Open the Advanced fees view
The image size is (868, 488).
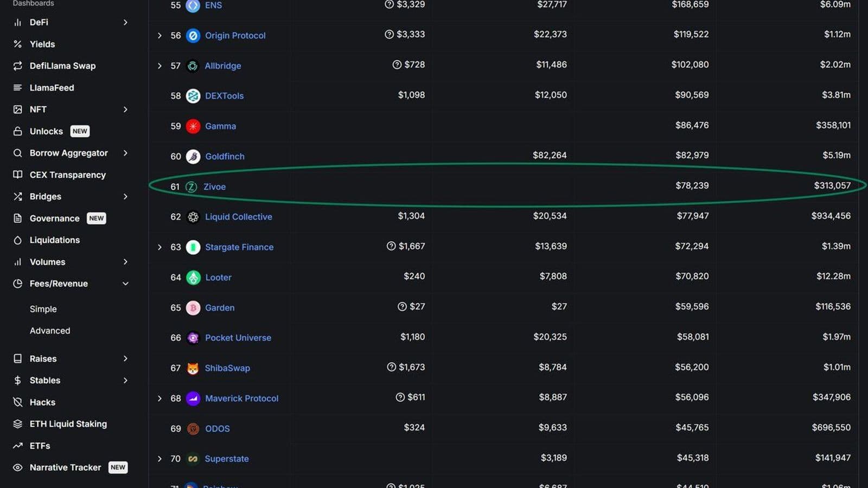pyautogui.click(x=50, y=331)
